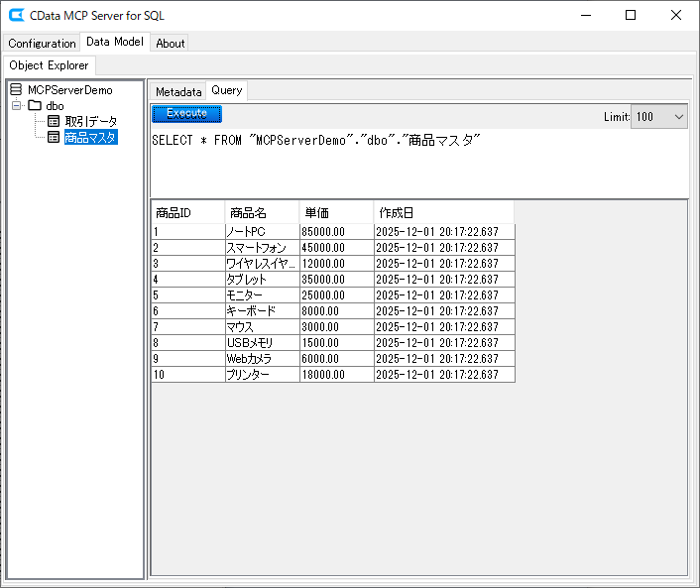Switch to the Data Model tab
The width and height of the screenshot is (700, 588).
coord(115,42)
